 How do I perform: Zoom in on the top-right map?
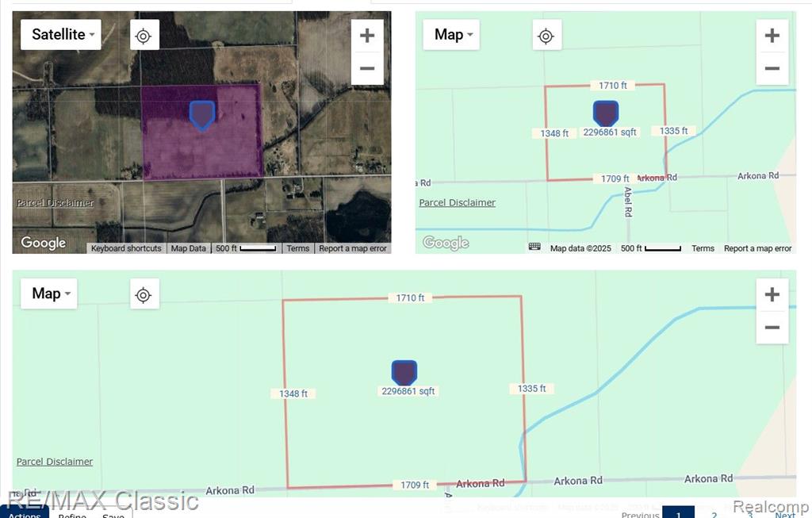tap(772, 36)
